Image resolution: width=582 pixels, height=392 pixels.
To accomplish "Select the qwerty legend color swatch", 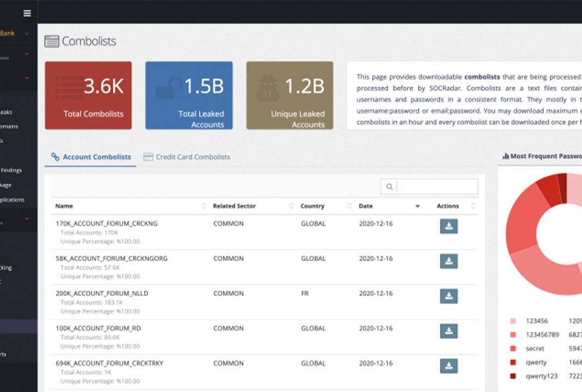I will (x=513, y=362).
